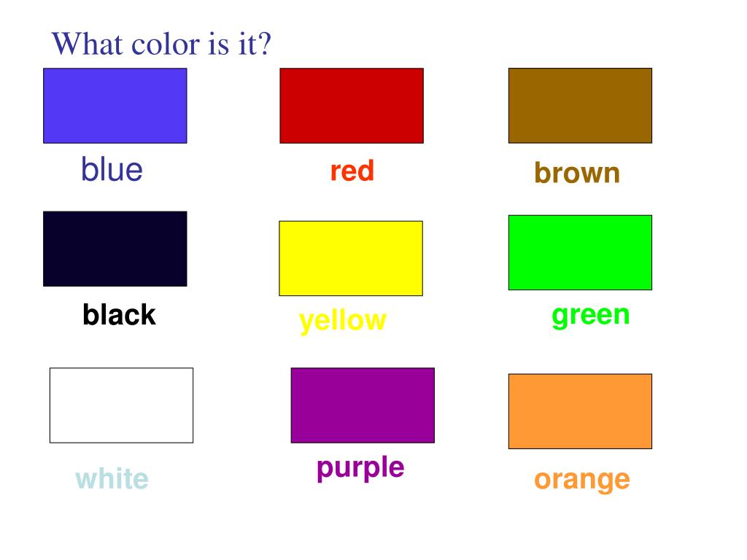747x560 pixels.
Task: Pick the brown color rectangle
Action: coord(580,106)
